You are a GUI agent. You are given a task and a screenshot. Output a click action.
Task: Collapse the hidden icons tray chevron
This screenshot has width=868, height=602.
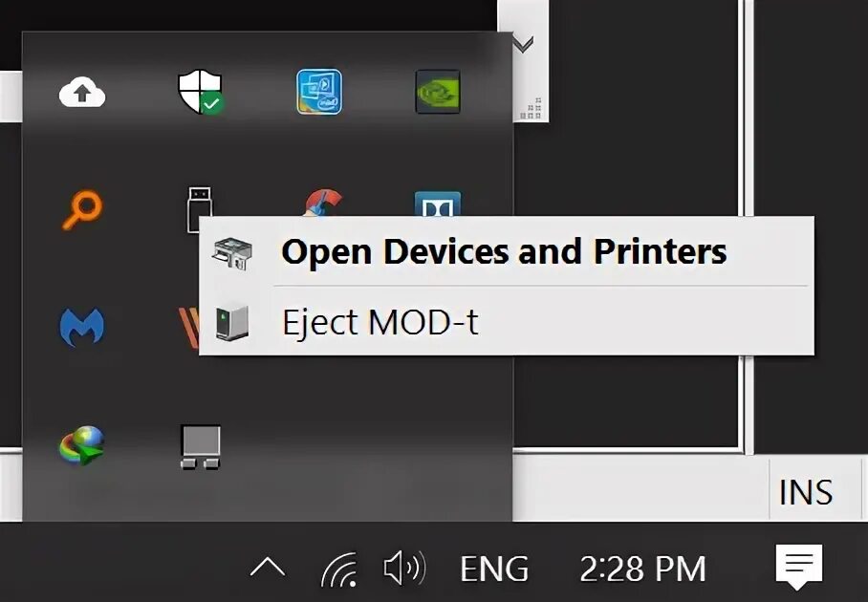pos(268,568)
